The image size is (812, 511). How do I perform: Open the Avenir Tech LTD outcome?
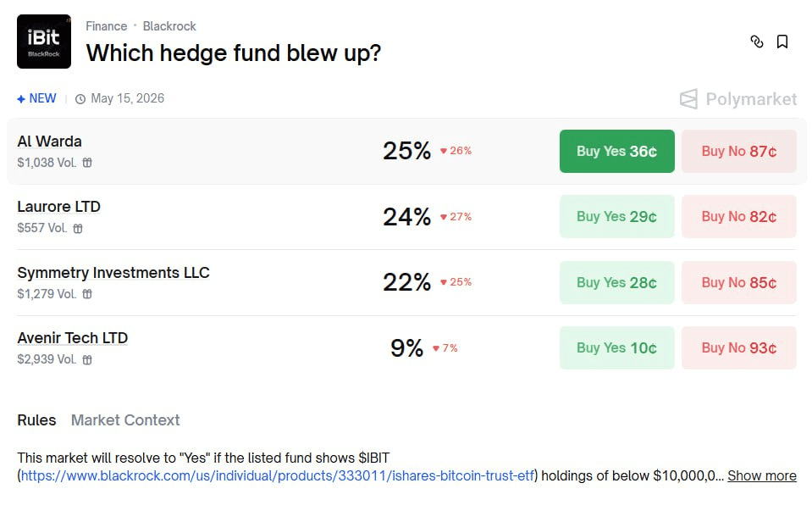pos(72,338)
